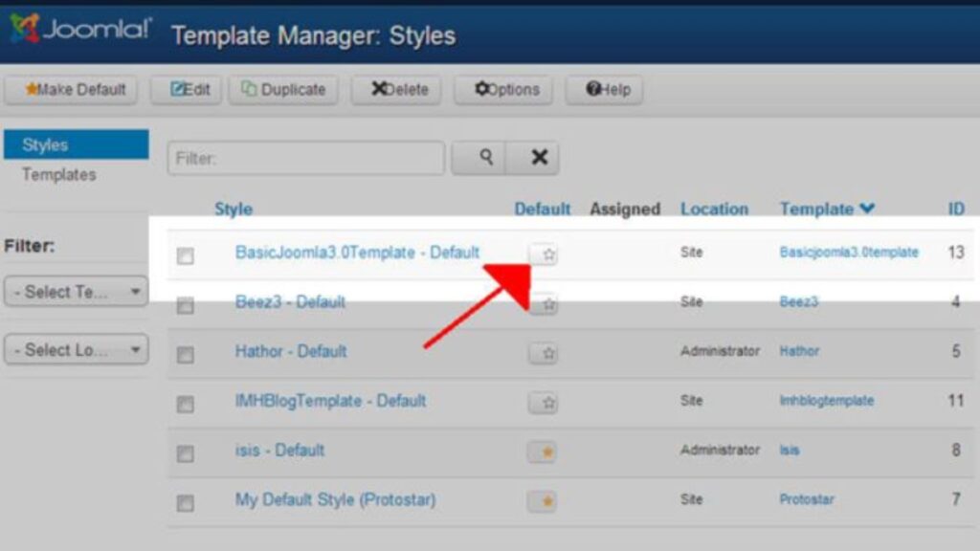Click Administrator location in Hathor row
The image size is (980, 551).
(720, 351)
